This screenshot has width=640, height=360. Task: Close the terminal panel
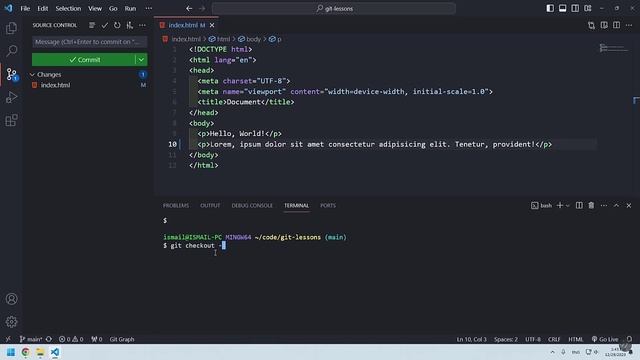[x=629, y=206]
